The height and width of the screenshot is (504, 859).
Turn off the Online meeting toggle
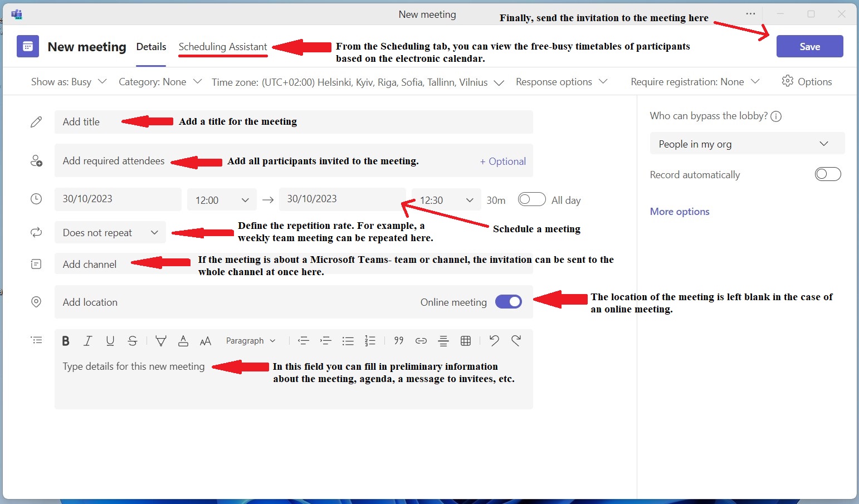508,302
